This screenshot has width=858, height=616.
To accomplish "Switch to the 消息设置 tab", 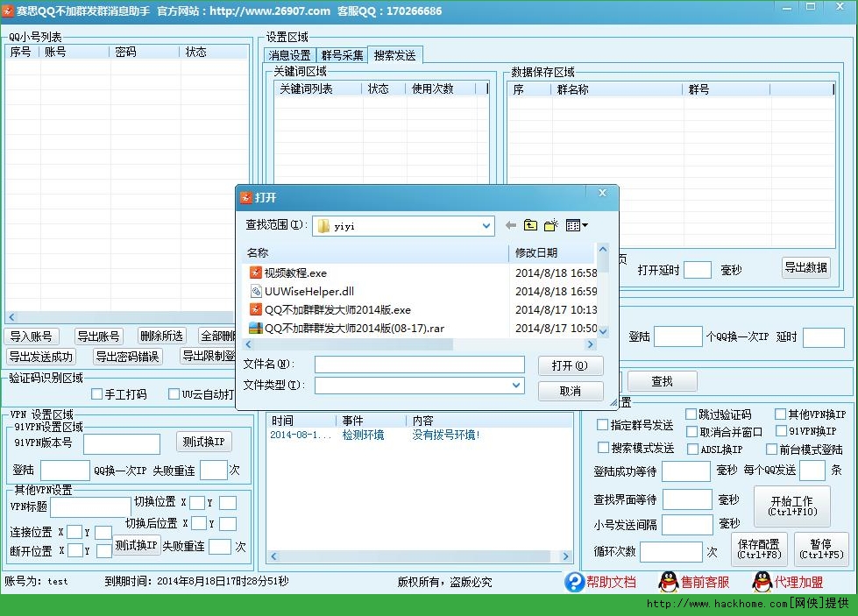I will pos(289,54).
